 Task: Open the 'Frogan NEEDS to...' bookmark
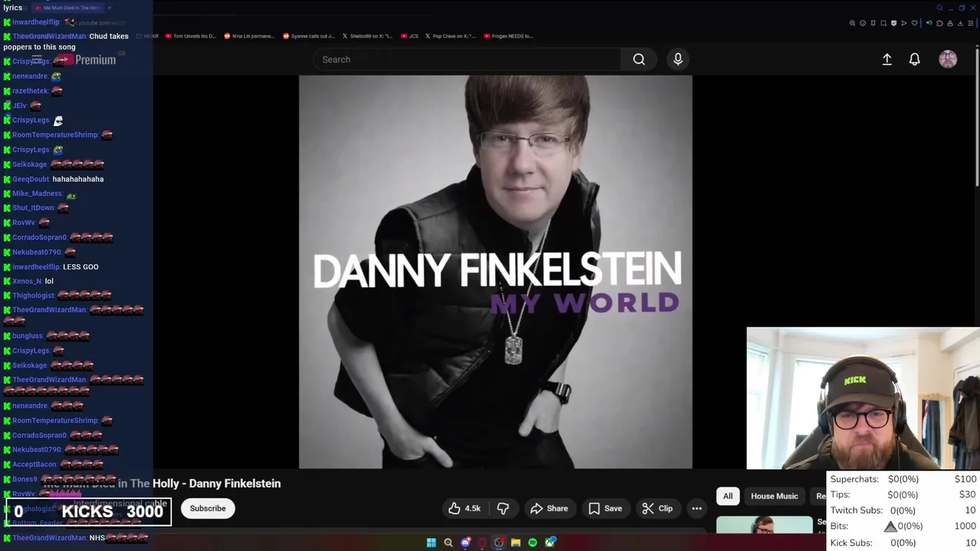point(508,36)
